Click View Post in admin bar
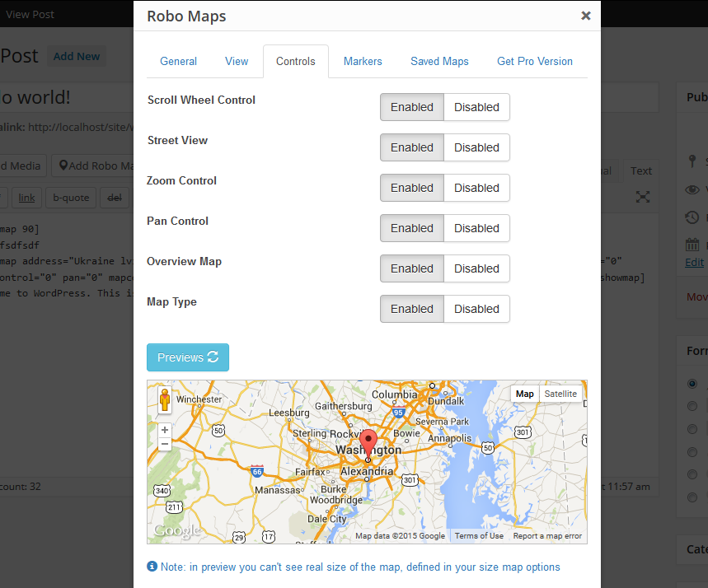Image resolution: width=708 pixels, height=588 pixels. [x=30, y=15]
